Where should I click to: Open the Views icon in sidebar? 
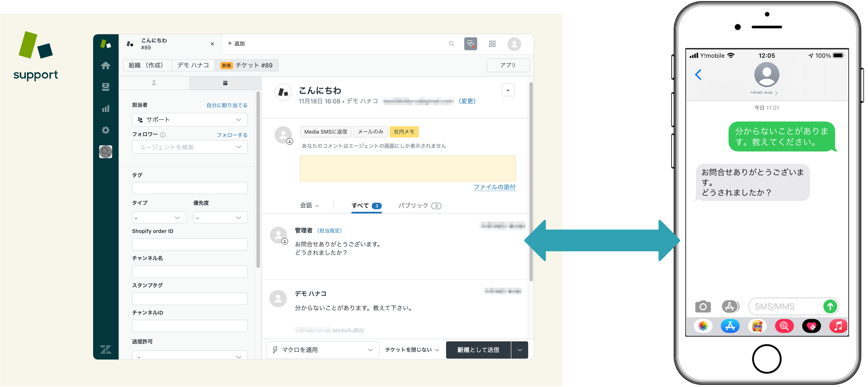[x=105, y=87]
